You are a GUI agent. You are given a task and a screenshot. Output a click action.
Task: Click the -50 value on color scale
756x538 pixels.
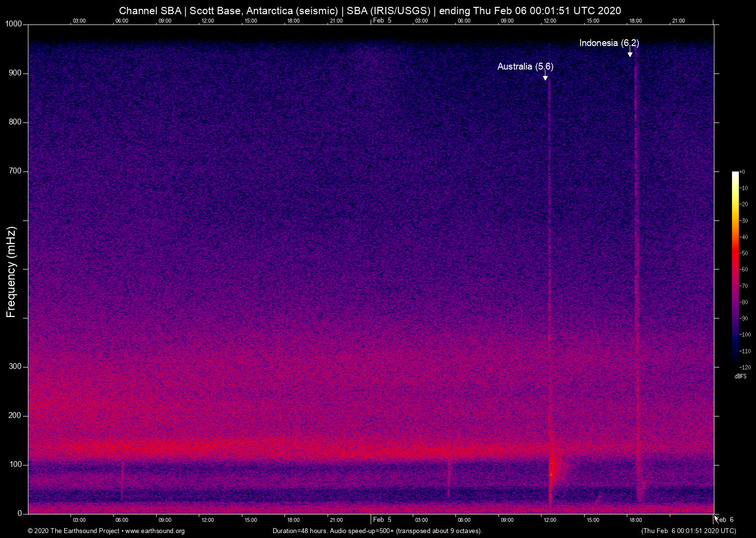744,253
